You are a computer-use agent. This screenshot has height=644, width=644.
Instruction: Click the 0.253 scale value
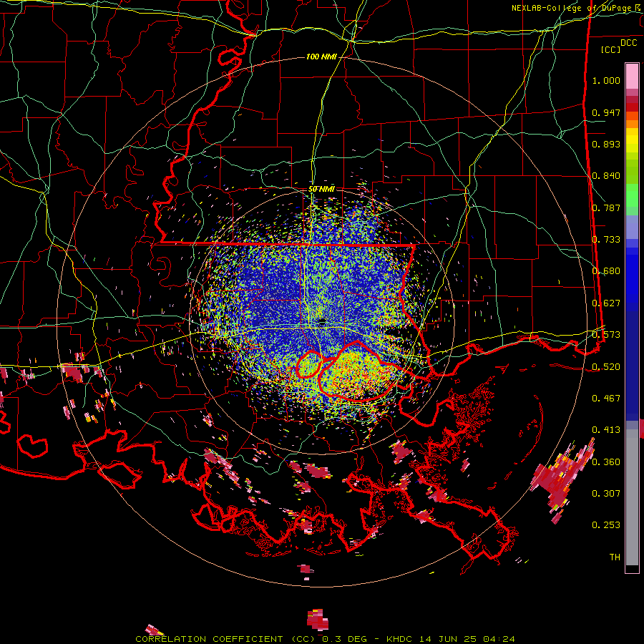606,525
